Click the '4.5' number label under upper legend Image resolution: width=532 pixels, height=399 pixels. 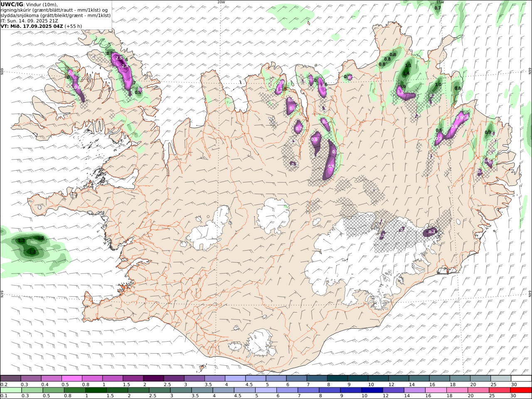pyautogui.click(x=249, y=384)
